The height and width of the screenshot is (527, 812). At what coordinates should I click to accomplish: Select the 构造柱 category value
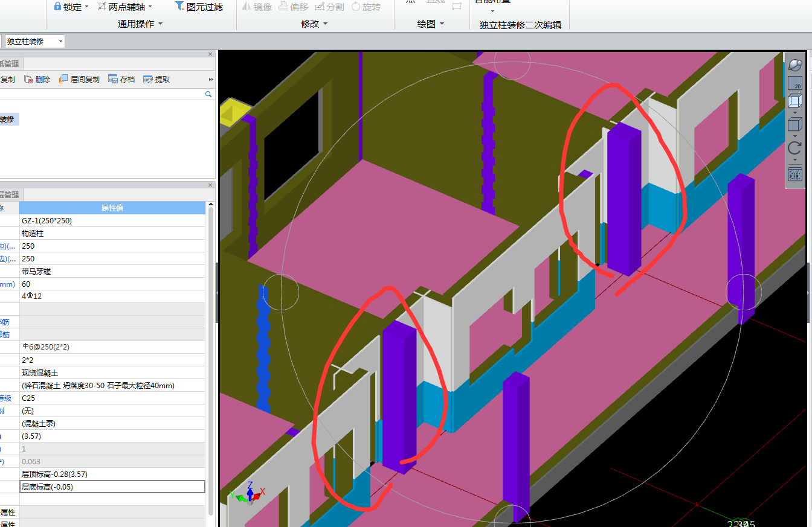[112, 233]
